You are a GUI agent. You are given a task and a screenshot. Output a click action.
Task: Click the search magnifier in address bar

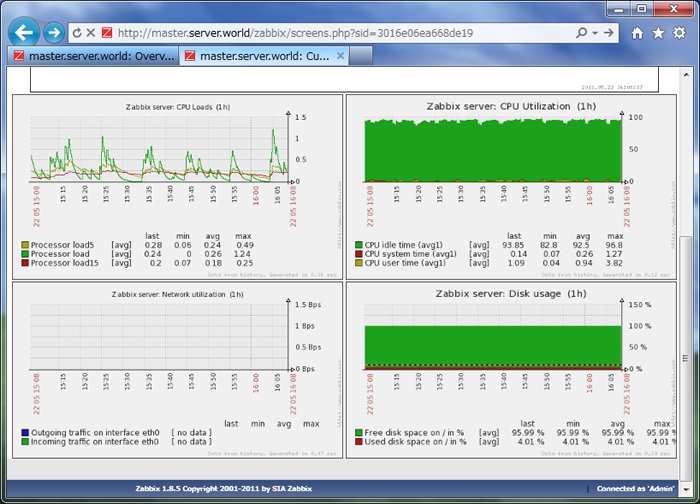tap(581, 33)
